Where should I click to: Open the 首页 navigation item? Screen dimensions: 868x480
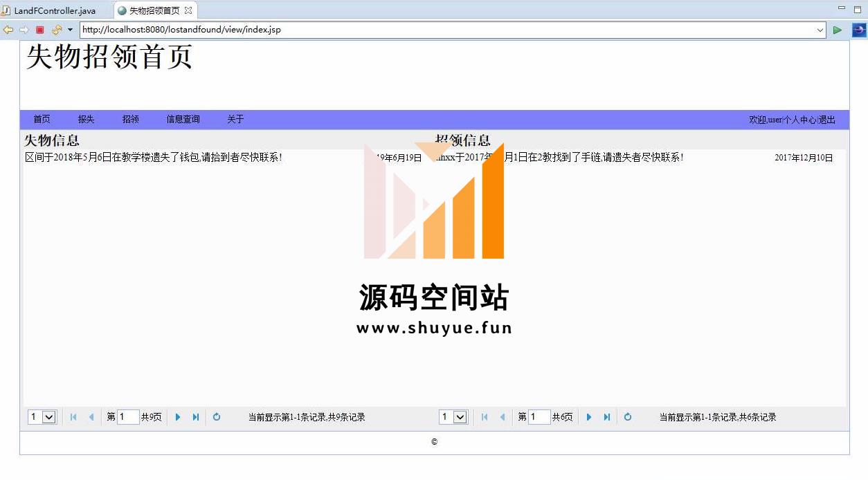click(x=42, y=119)
